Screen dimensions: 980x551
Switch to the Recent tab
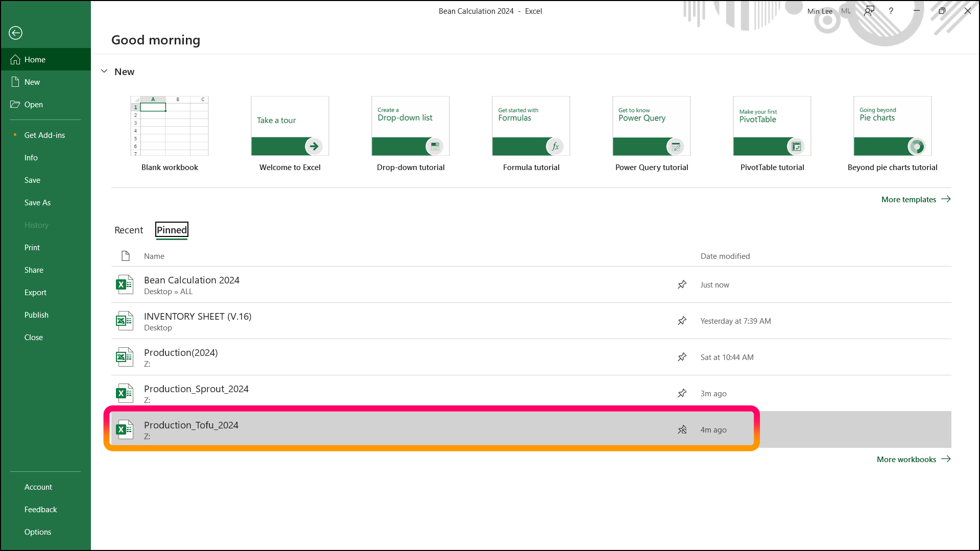(129, 230)
